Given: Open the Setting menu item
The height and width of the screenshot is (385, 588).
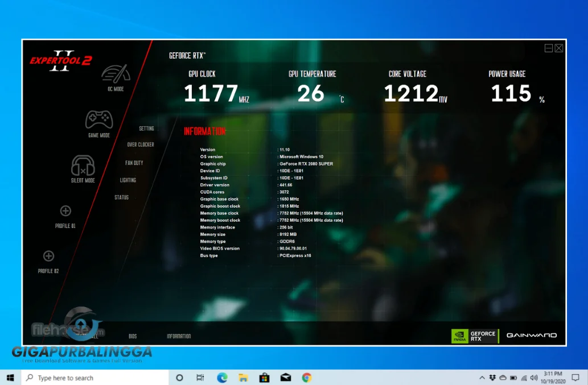Looking at the screenshot, I should 146,129.
